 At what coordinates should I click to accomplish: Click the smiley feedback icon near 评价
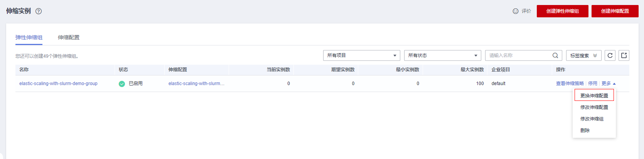(515, 11)
